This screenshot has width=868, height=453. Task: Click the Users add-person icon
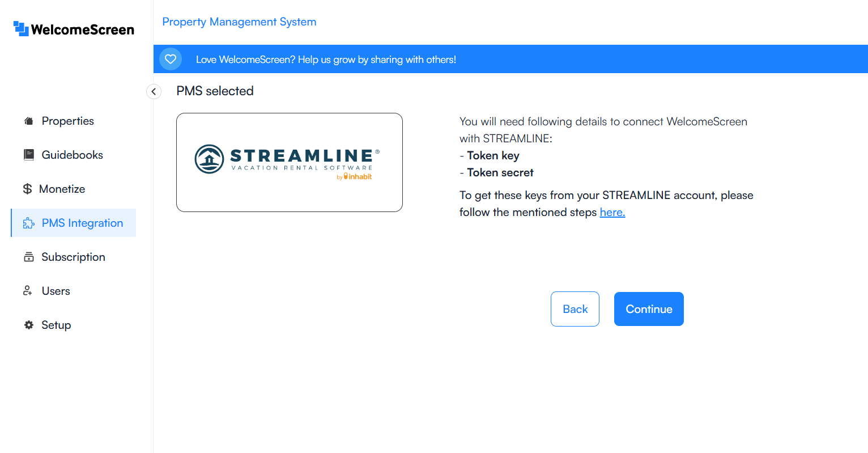coord(28,291)
